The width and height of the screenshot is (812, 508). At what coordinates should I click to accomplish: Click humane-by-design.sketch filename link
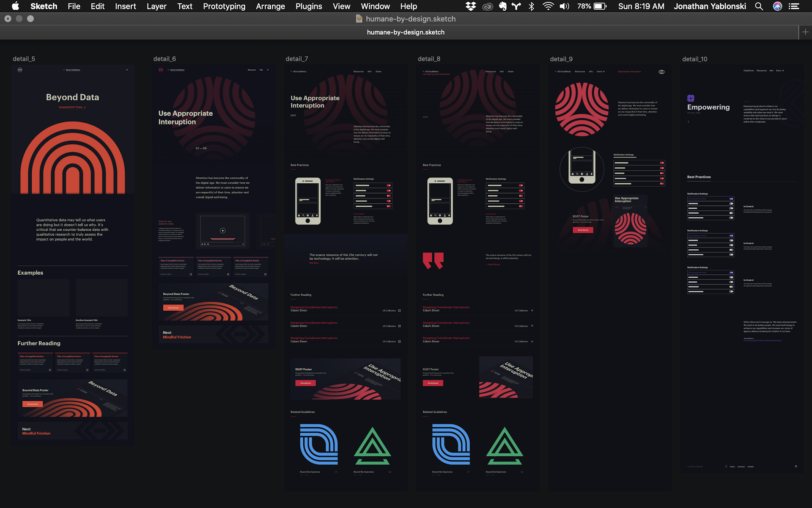[x=406, y=19]
